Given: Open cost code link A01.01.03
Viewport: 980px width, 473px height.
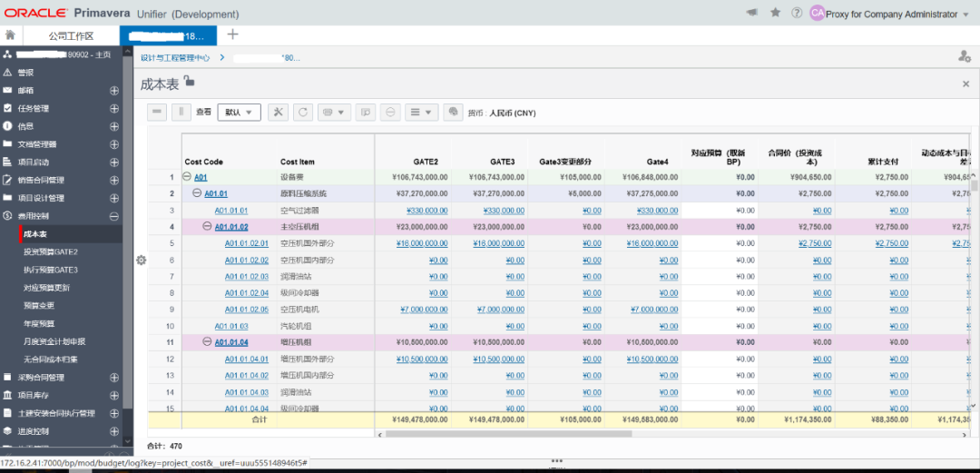Looking at the screenshot, I should click(x=231, y=326).
